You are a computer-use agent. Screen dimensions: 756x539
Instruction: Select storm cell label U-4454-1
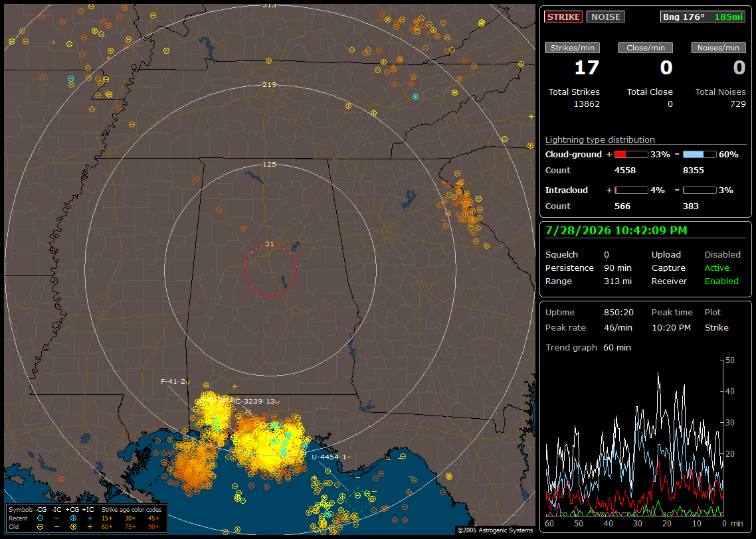[x=329, y=457]
